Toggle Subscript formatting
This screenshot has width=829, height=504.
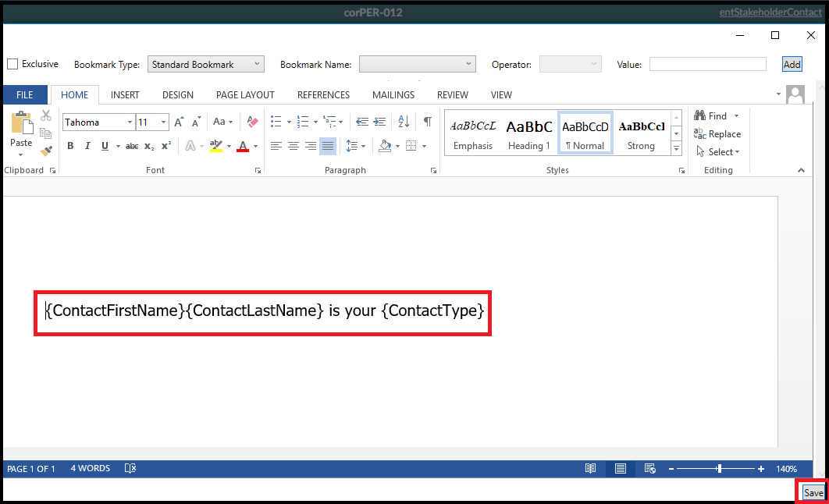point(149,147)
